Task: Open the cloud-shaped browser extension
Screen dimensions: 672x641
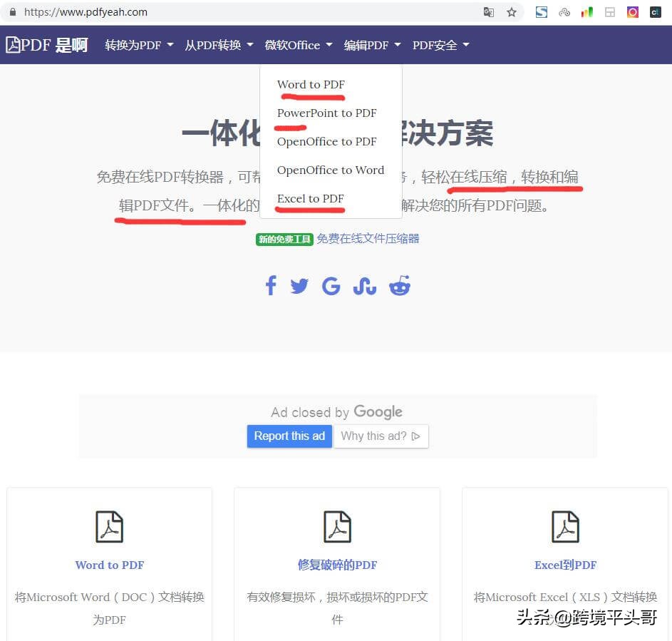Action: pyautogui.click(x=564, y=12)
